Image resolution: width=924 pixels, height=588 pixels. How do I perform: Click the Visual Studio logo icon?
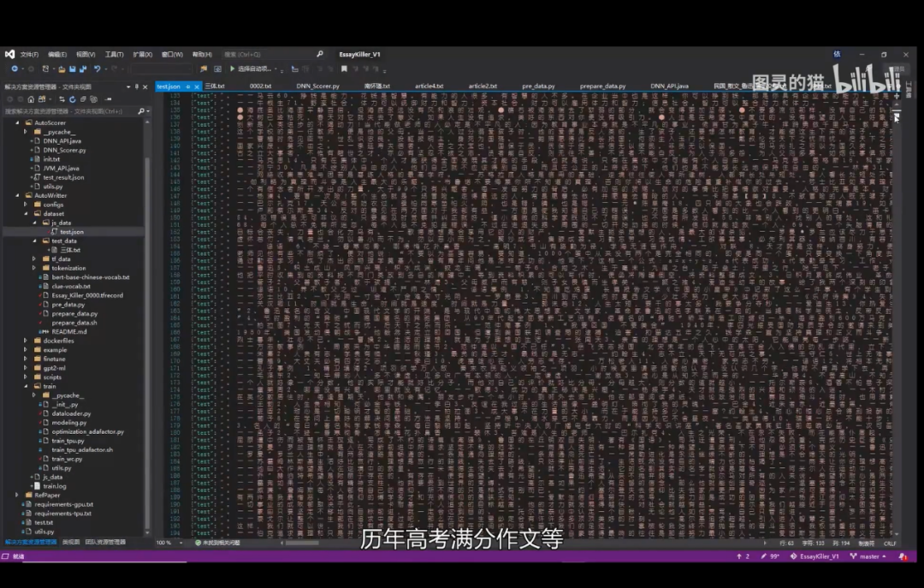(x=9, y=54)
